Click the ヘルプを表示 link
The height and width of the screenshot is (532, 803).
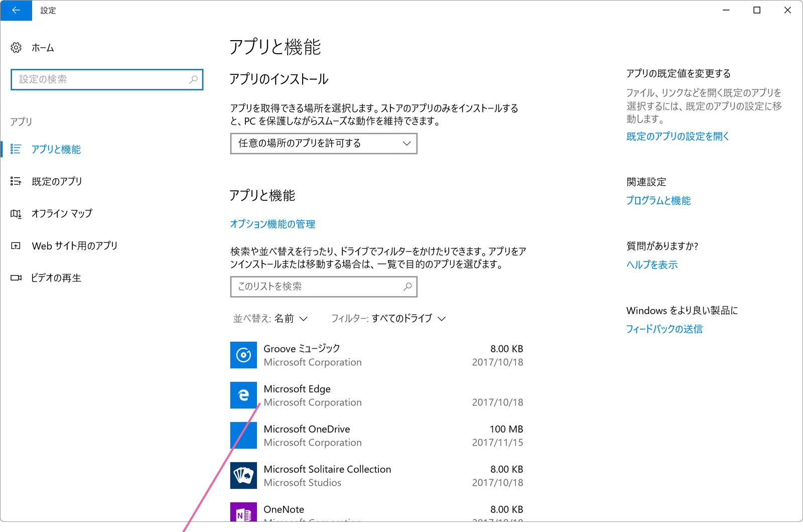coord(652,265)
